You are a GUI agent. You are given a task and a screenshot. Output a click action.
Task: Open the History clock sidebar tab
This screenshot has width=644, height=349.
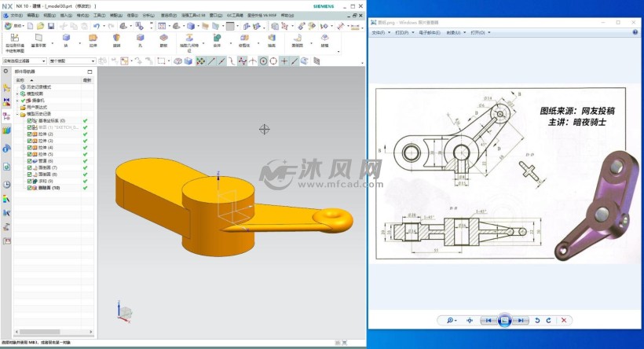tap(6, 185)
